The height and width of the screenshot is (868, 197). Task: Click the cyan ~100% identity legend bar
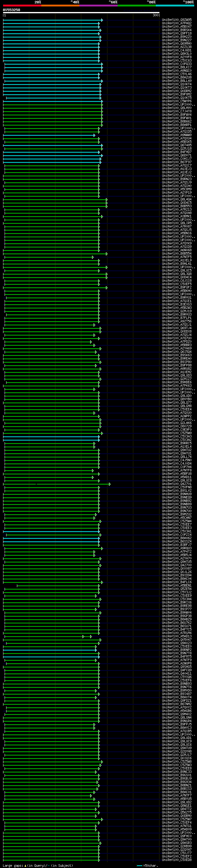(x=175, y=6)
